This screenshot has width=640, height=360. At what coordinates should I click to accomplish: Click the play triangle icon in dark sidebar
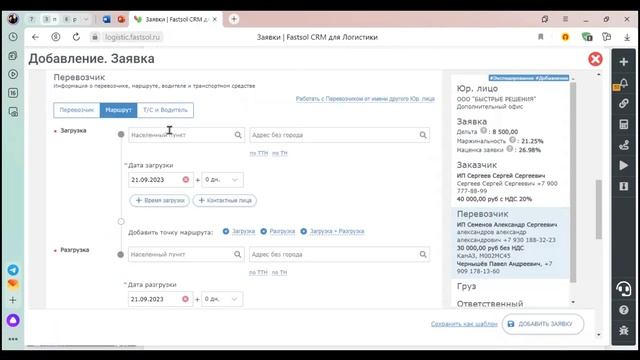pos(623,165)
